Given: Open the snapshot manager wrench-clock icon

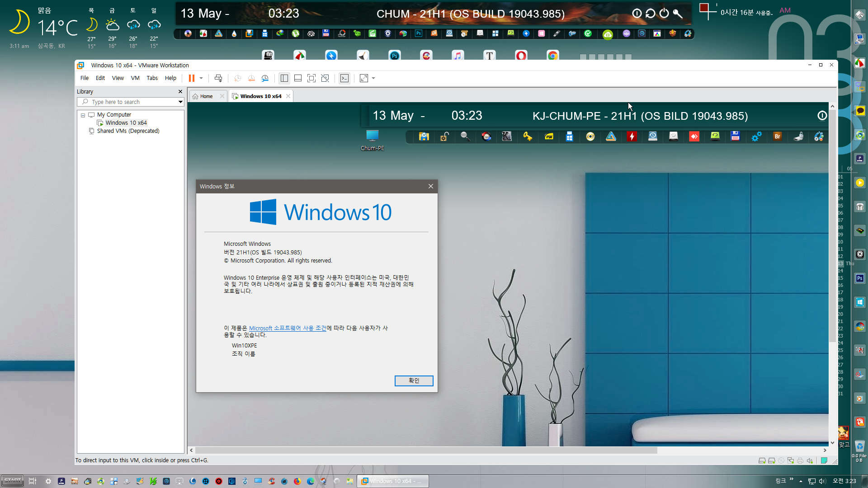Looking at the screenshot, I should (x=265, y=78).
